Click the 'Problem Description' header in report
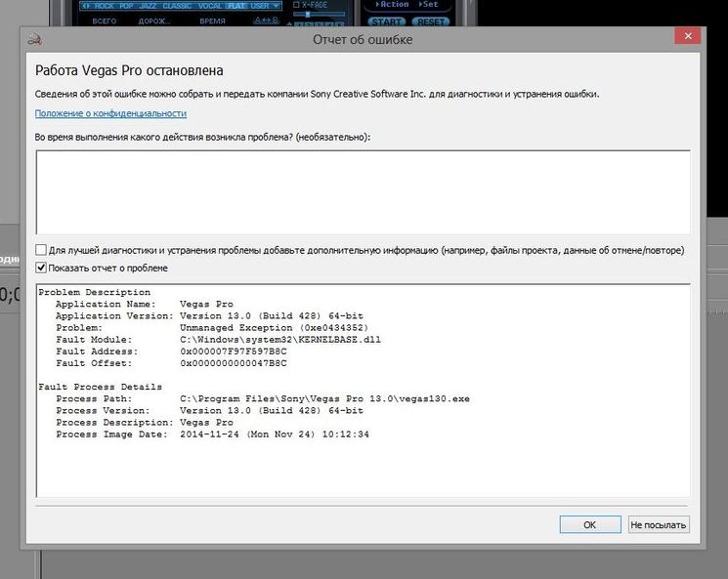The width and height of the screenshot is (728, 579). (94, 292)
